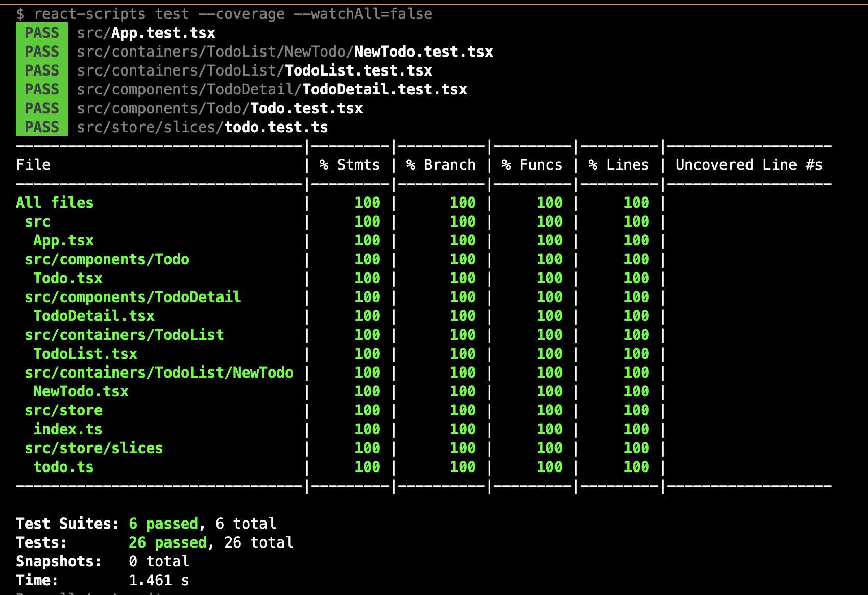Select the TodoList.tsx row label
The image size is (868, 595).
tap(85, 354)
